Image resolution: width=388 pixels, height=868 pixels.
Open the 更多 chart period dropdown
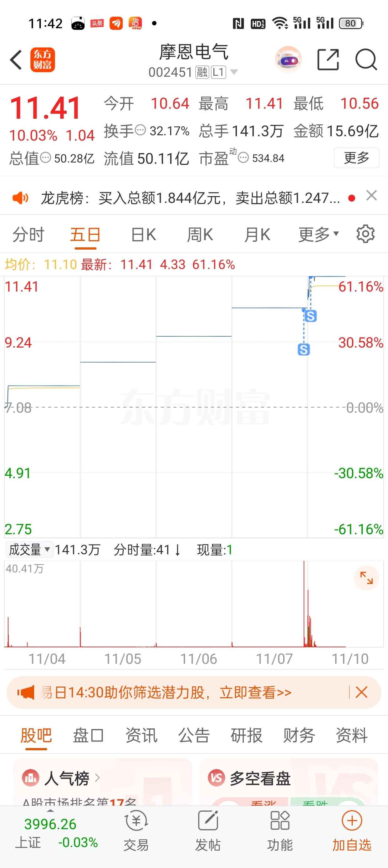click(x=318, y=235)
